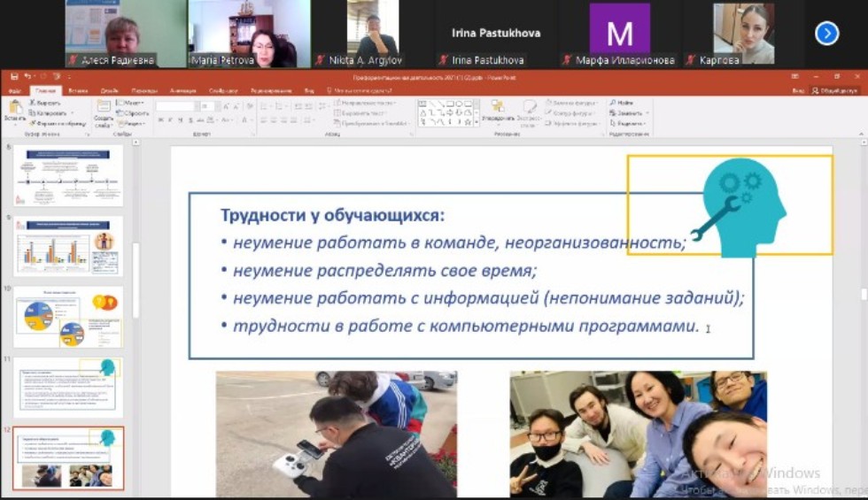Switch to Insert (Вставка) tab
Screen dimensions: 868x500
[x=78, y=90]
